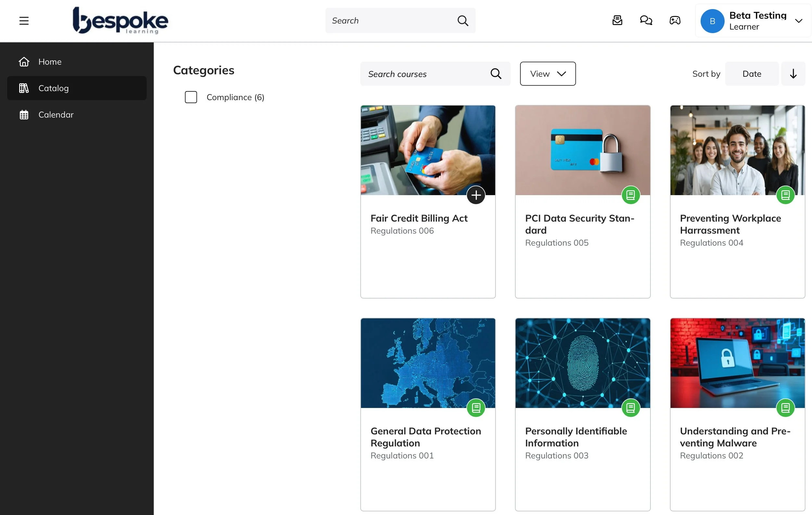
Task: Open Calendar from the sidebar
Action: [56, 115]
